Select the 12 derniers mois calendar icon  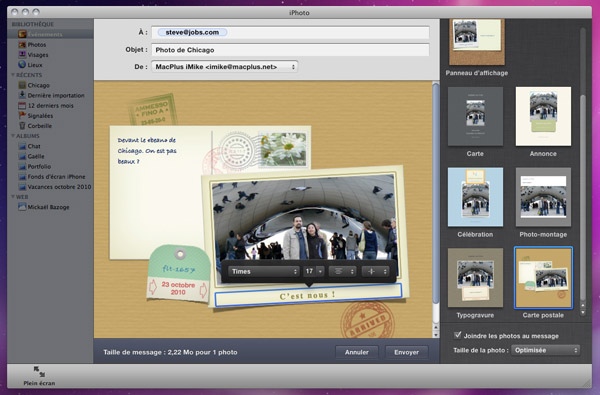(x=22, y=105)
